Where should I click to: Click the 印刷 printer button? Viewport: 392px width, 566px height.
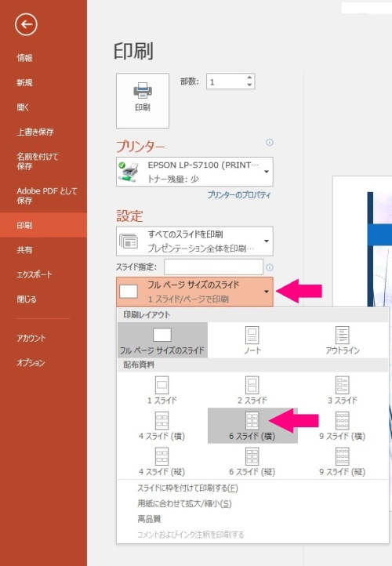[x=143, y=100]
